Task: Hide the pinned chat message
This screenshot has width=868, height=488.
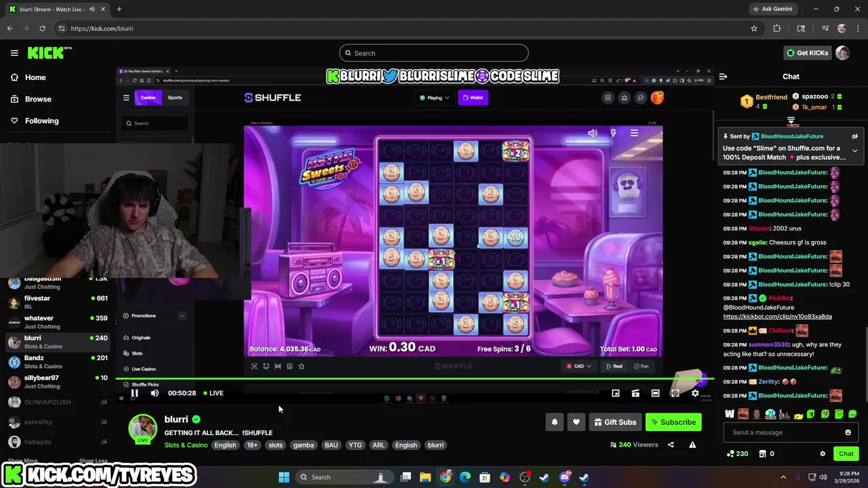Action: pos(854,136)
